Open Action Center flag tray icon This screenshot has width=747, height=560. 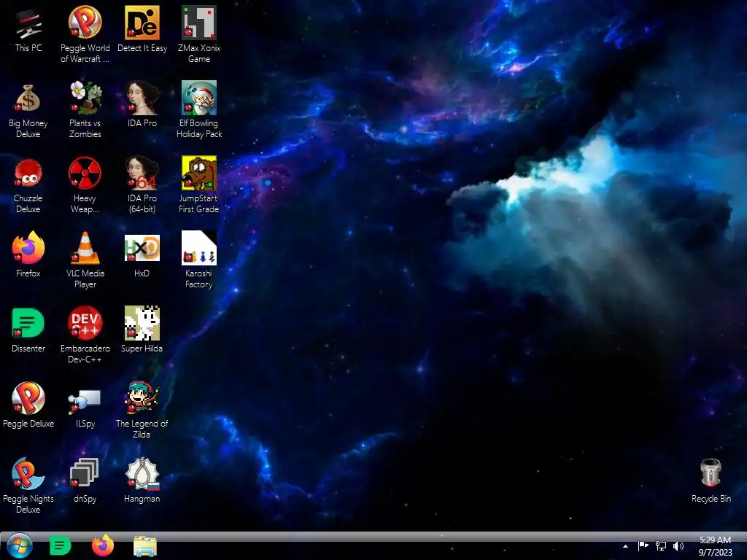click(x=643, y=545)
